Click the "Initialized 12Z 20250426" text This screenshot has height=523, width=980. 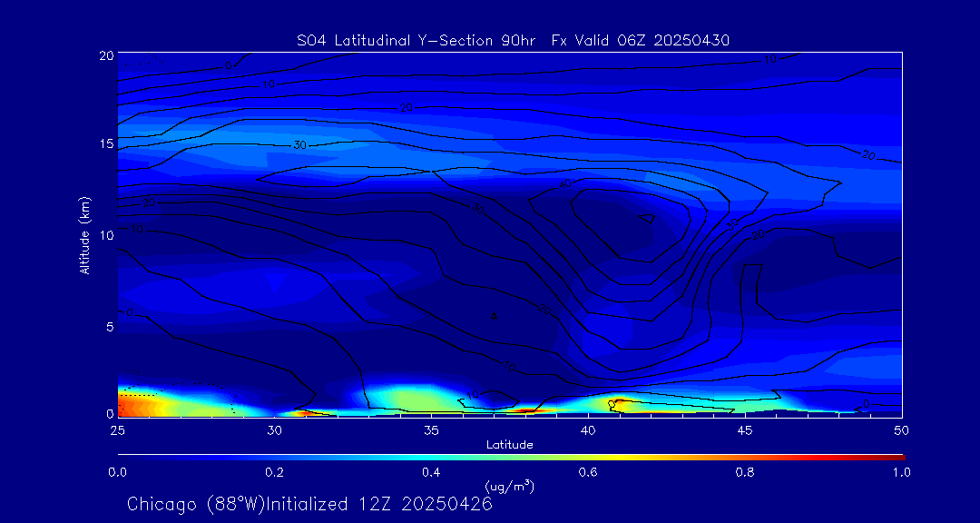coord(379,504)
